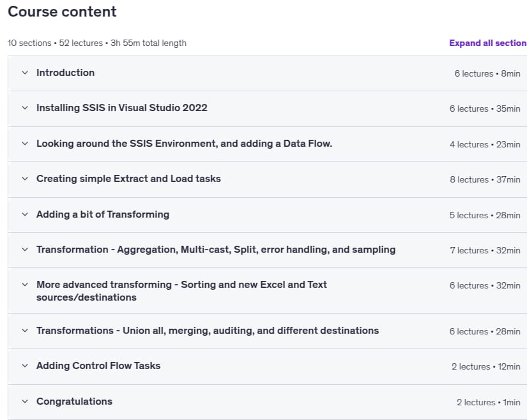
Task: Click the 8 lectures • 37min label
Action: [x=485, y=179]
